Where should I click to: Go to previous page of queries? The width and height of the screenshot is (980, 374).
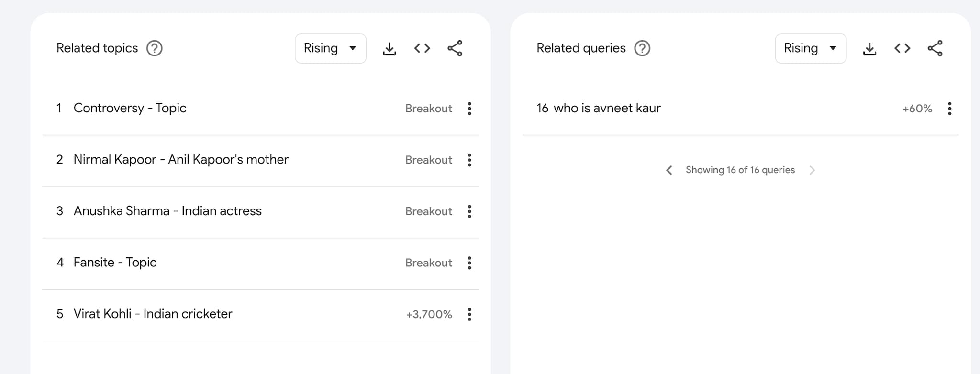point(669,170)
